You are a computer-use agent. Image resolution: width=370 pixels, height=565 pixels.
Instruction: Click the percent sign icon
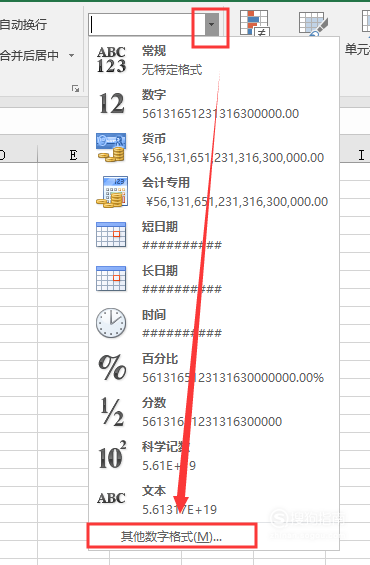[x=112, y=367]
